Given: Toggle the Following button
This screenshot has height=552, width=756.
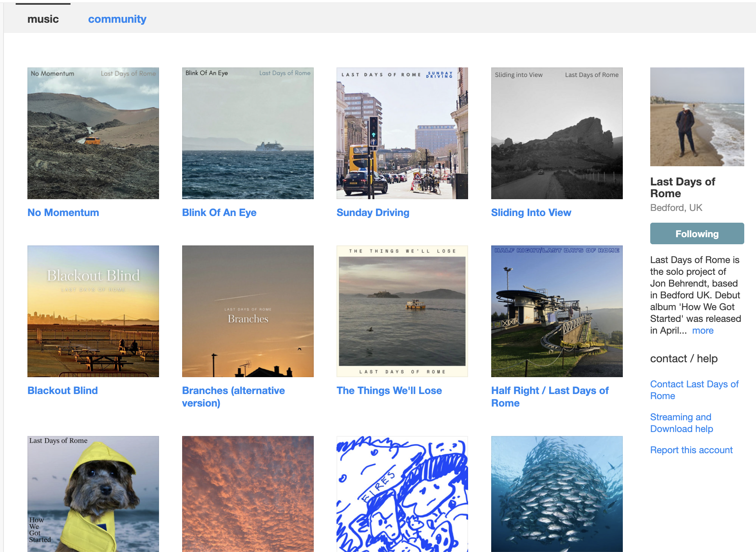Looking at the screenshot, I should [x=696, y=234].
